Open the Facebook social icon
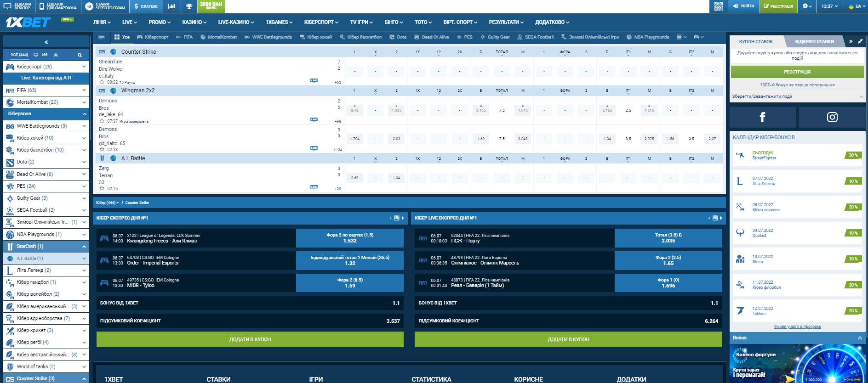This screenshot has width=868, height=383. click(762, 117)
